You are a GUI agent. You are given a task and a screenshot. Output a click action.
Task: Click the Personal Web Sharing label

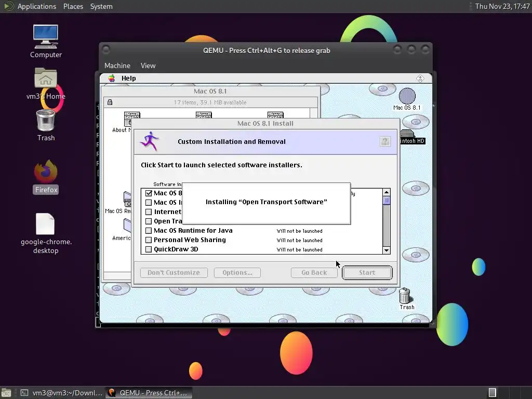[x=190, y=240]
